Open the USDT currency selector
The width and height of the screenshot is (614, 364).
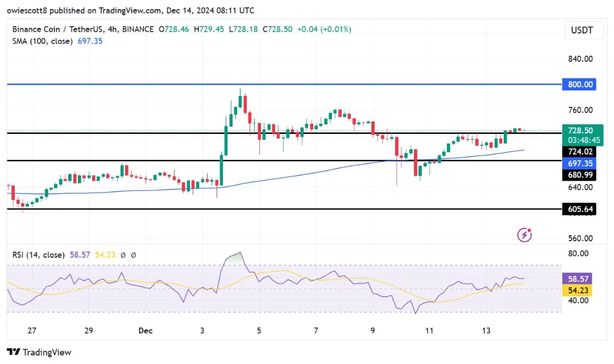coord(582,30)
